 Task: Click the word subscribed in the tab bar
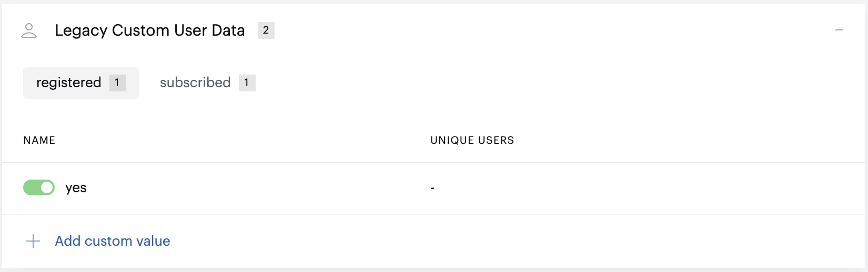[x=195, y=82]
